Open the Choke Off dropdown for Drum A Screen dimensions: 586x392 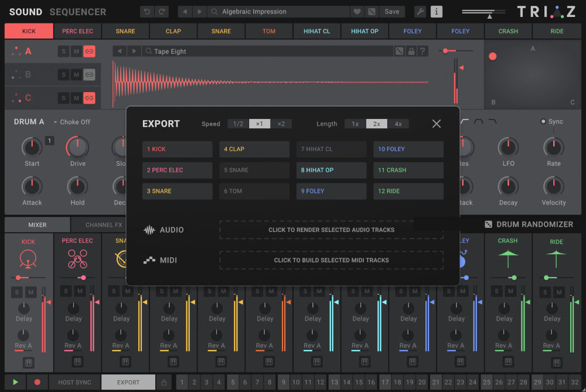point(73,122)
